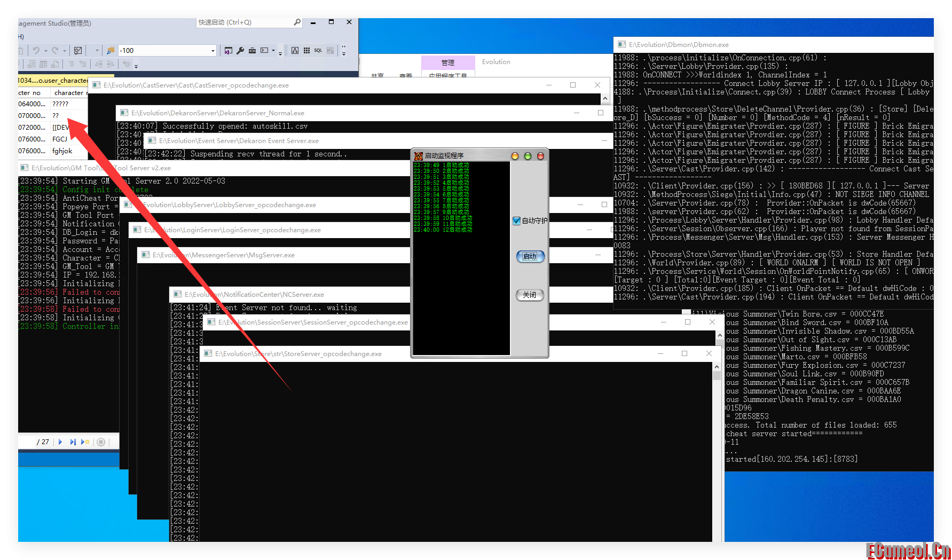Switch to the o.user_character document tab
The image size is (952, 560).
(53, 81)
